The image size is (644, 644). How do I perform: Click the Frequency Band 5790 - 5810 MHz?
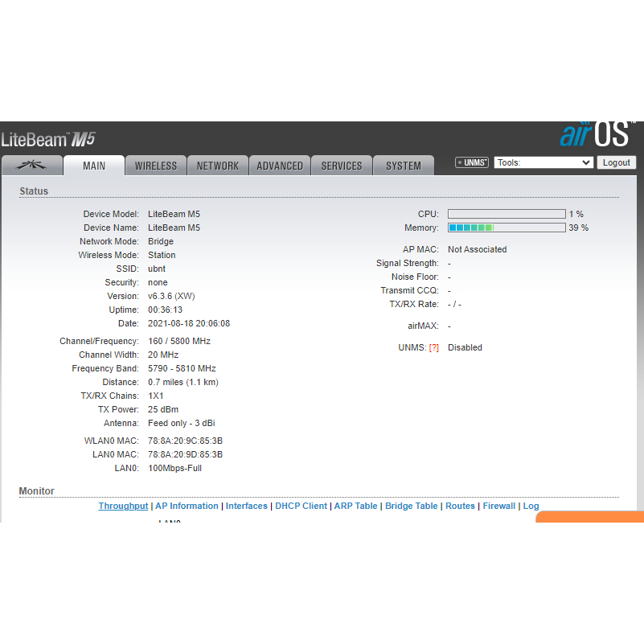(182, 368)
